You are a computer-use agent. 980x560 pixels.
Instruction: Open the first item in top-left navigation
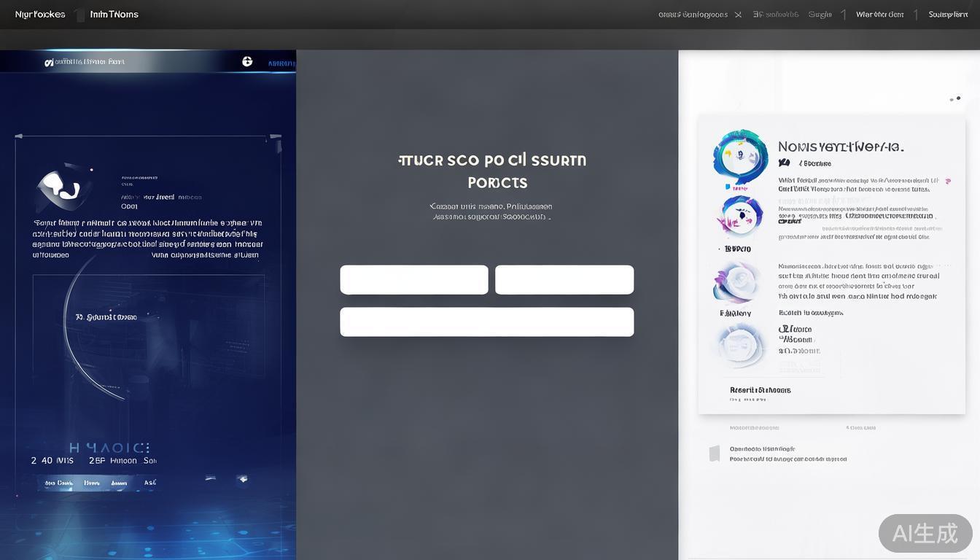click(40, 15)
